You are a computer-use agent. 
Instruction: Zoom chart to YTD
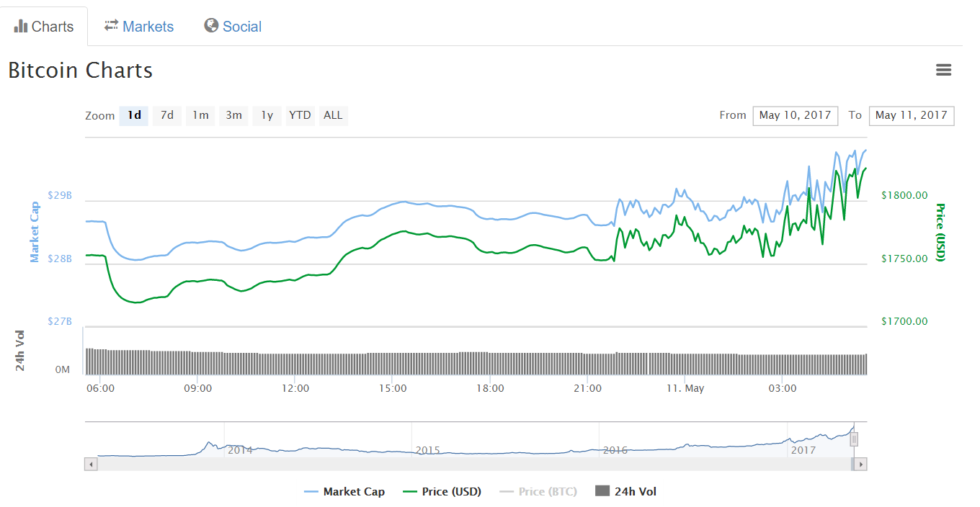300,115
